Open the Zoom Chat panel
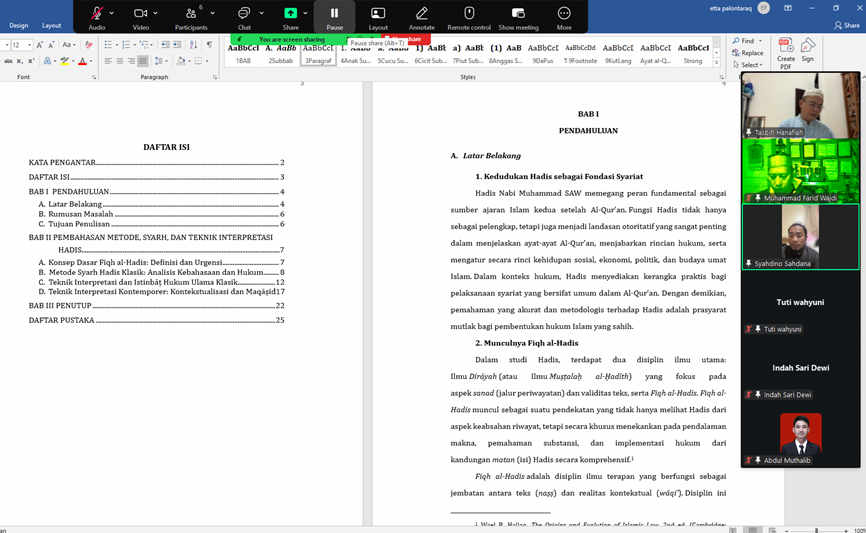The height and width of the screenshot is (533, 866). (x=244, y=17)
